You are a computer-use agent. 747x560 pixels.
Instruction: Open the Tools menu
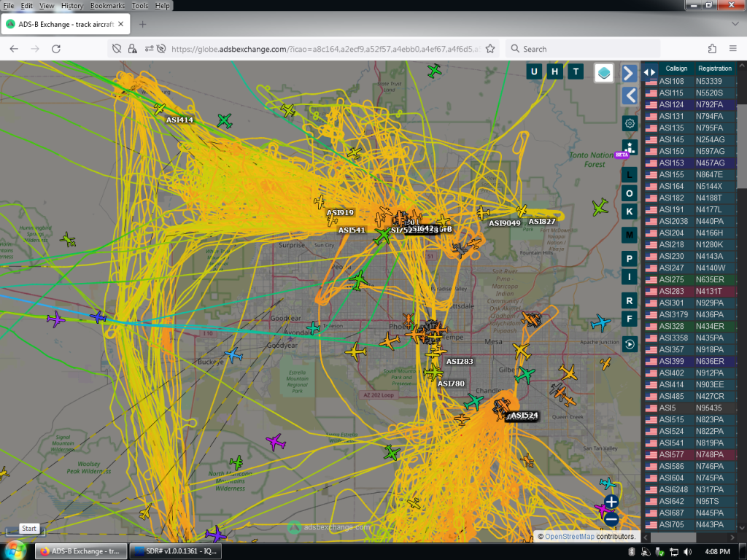139,6
